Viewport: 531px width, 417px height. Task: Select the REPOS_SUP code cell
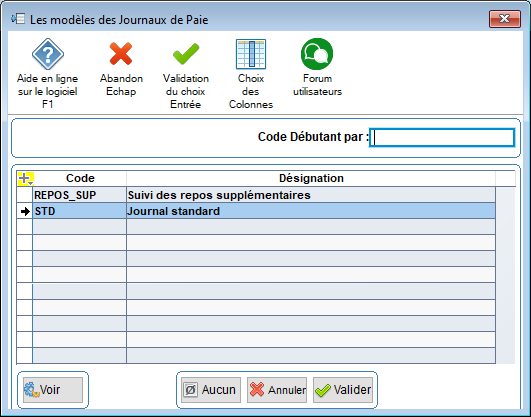pyautogui.click(x=80, y=195)
